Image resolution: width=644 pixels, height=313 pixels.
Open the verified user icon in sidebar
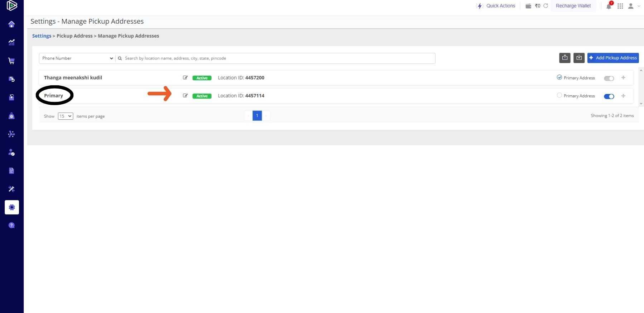pos(11,152)
